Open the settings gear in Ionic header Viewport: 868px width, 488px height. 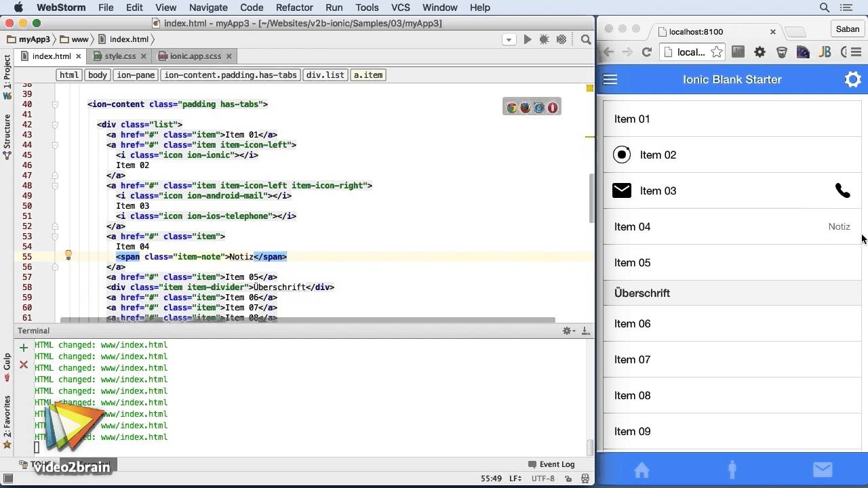pyautogui.click(x=852, y=79)
